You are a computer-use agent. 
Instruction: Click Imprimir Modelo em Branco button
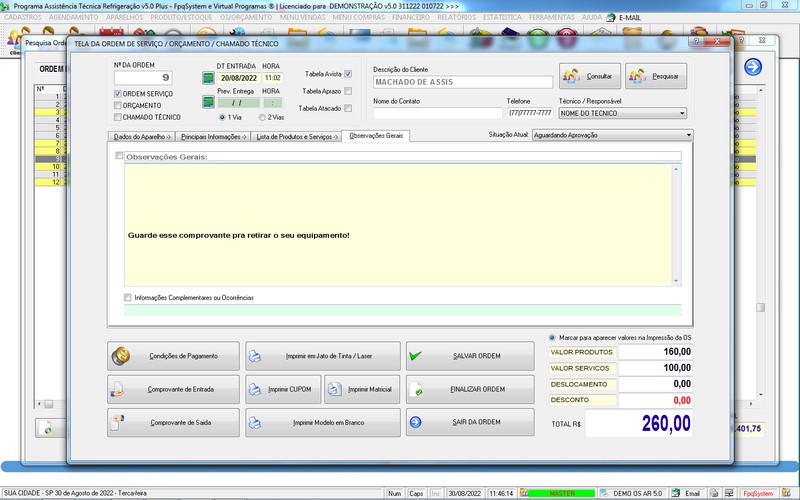tap(323, 422)
